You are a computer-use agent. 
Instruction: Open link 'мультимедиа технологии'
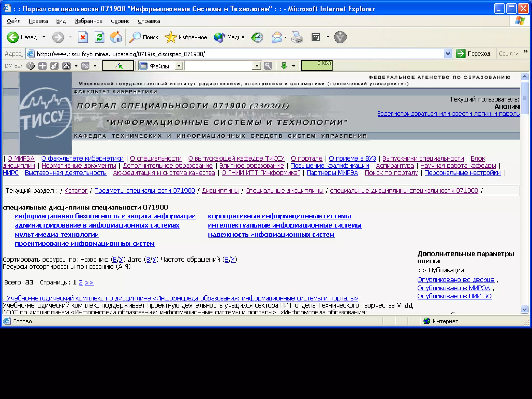tap(57, 235)
